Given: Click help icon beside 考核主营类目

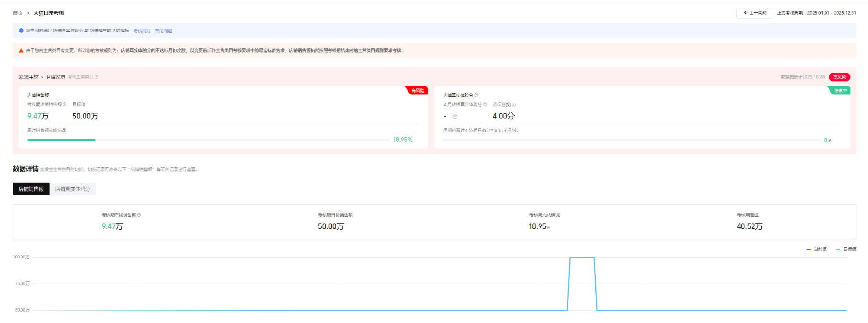Looking at the screenshot, I should coord(96,77).
